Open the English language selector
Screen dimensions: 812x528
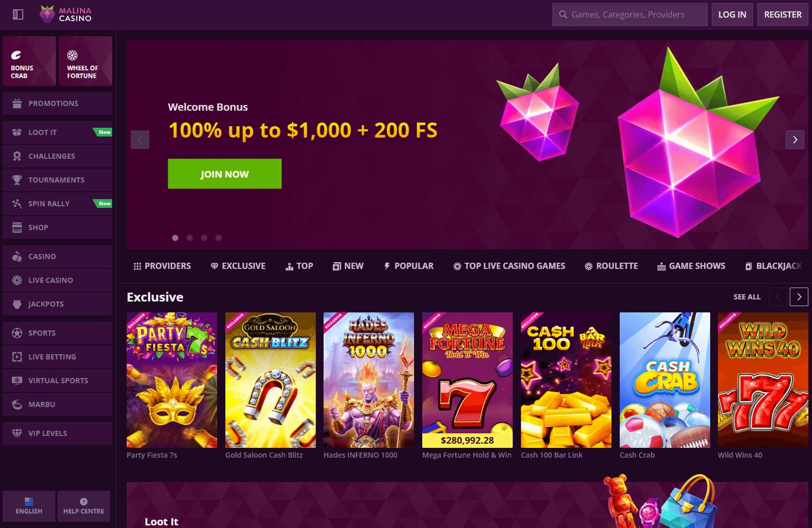coord(29,506)
